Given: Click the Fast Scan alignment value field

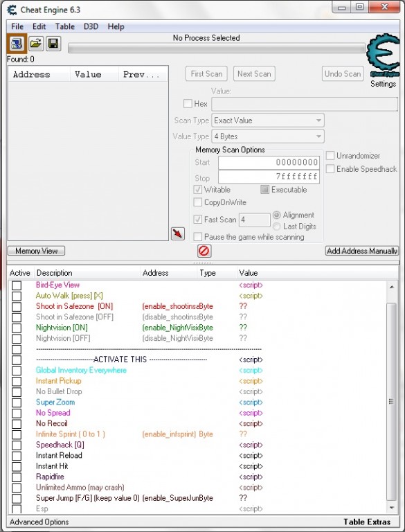Looking at the screenshot, I should (254, 220).
